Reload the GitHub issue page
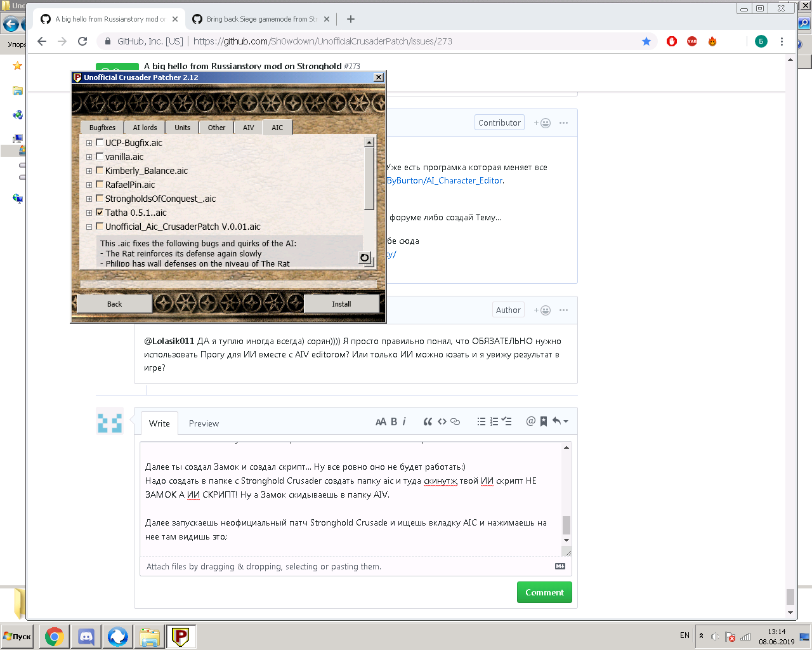812x650 pixels. (x=82, y=41)
